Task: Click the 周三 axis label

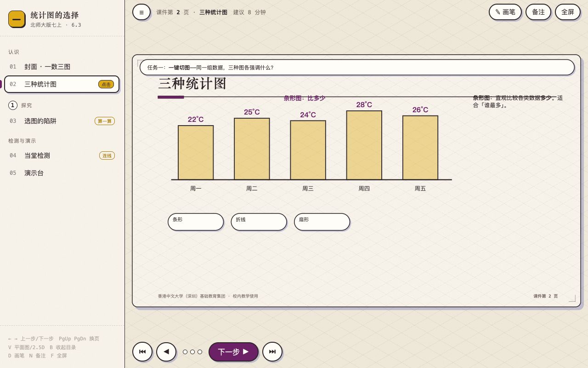Action: click(x=308, y=189)
